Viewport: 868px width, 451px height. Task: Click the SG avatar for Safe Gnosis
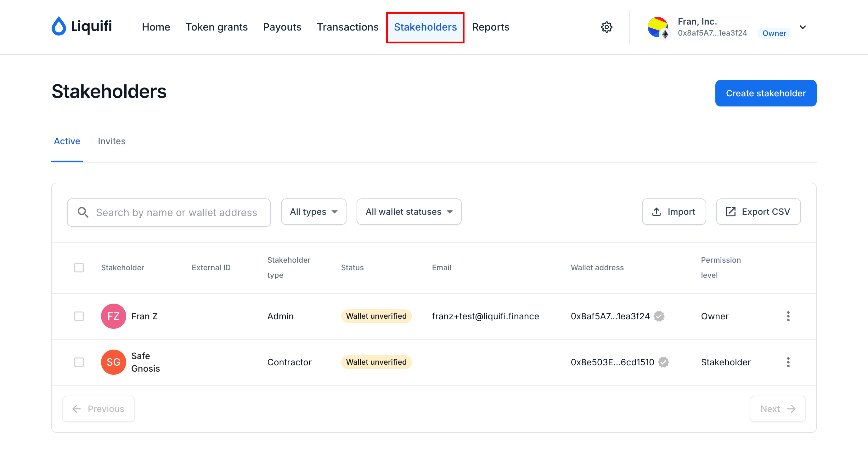pos(113,362)
